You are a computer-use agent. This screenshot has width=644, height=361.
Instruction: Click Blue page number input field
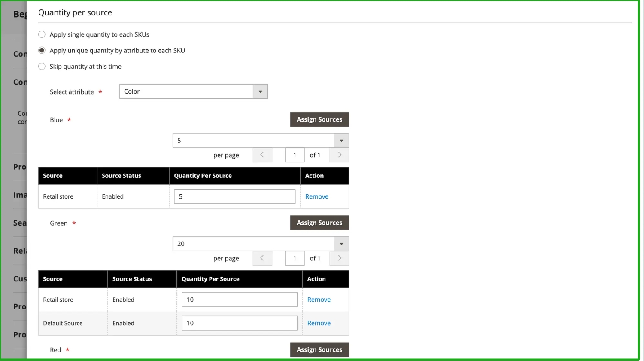coord(295,155)
